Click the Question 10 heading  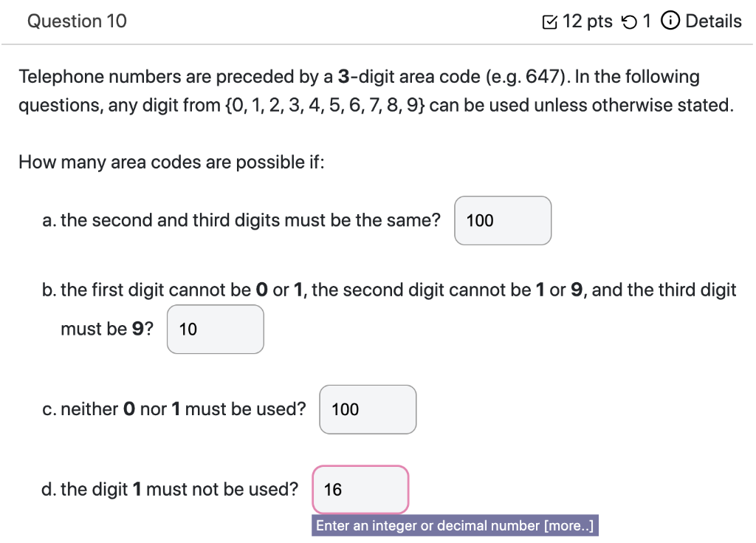click(76, 21)
